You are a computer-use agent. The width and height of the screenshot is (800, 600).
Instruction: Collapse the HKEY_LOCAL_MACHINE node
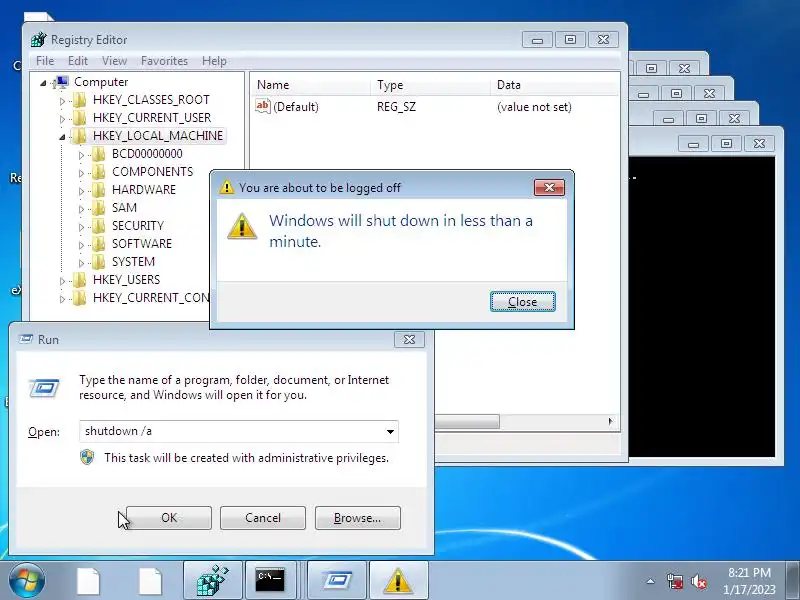point(62,137)
